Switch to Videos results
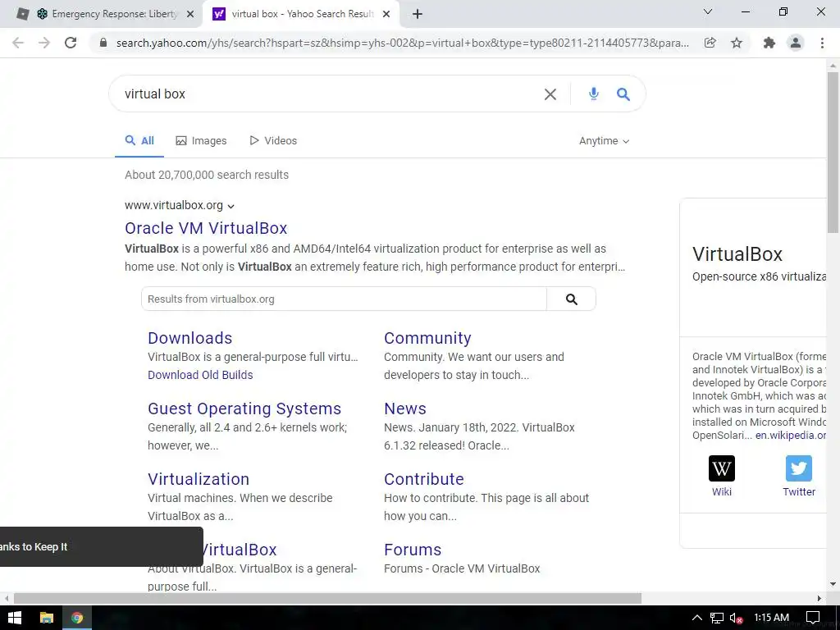This screenshot has width=840, height=630. pos(273,141)
